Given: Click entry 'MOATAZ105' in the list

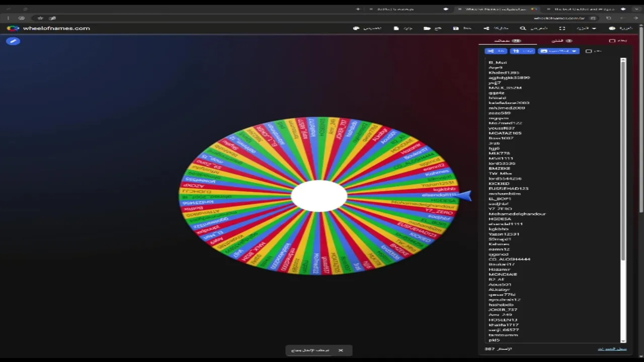Looking at the screenshot, I should coord(505,133).
